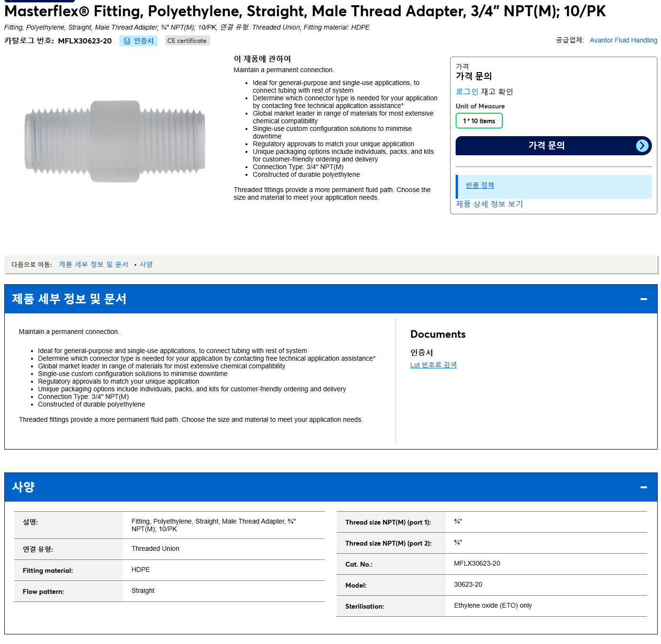
Task: Select the 1 * 10 items unit option
Action: [x=479, y=121]
